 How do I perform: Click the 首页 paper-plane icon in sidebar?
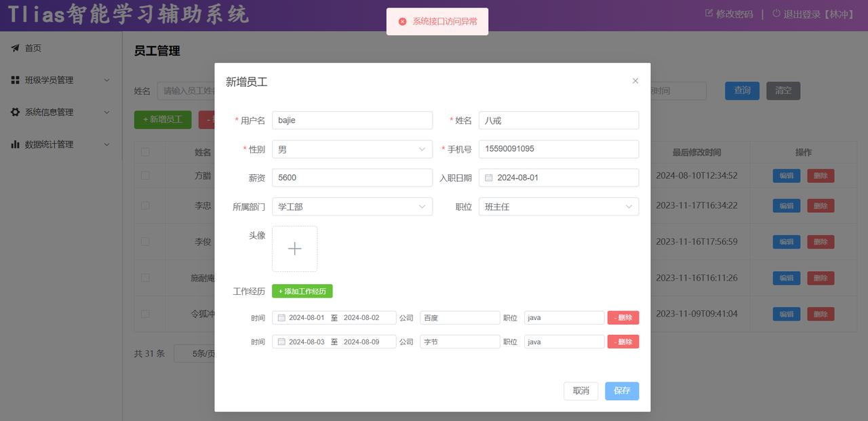pyautogui.click(x=15, y=48)
